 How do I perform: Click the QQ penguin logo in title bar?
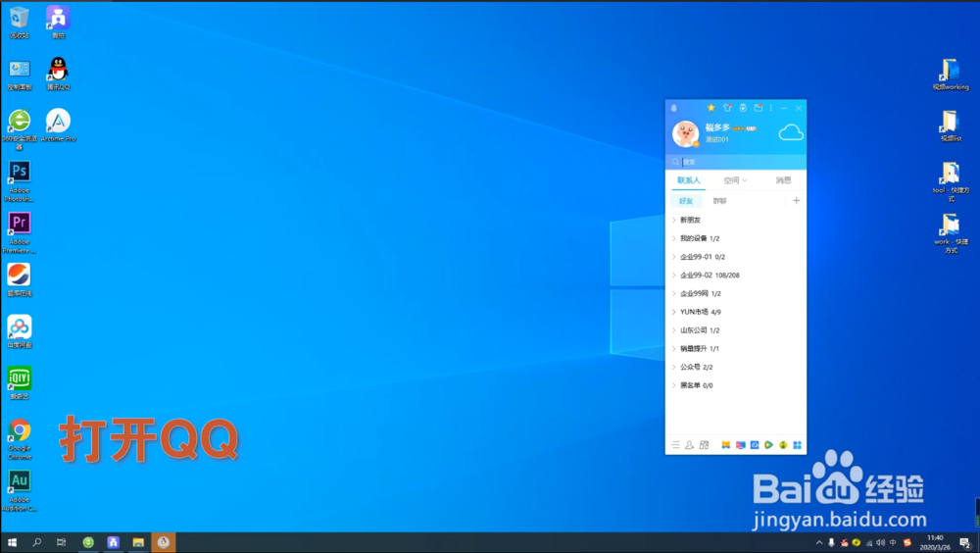[x=674, y=108]
